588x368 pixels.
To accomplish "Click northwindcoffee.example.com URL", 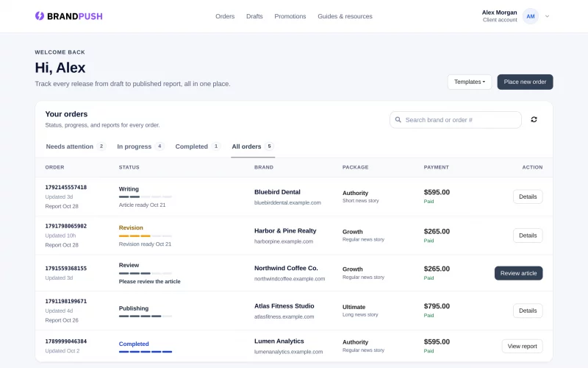I will [x=290, y=279].
